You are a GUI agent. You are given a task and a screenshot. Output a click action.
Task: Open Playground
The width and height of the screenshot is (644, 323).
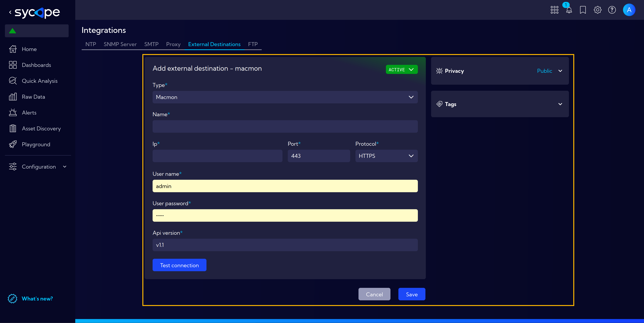(36, 144)
